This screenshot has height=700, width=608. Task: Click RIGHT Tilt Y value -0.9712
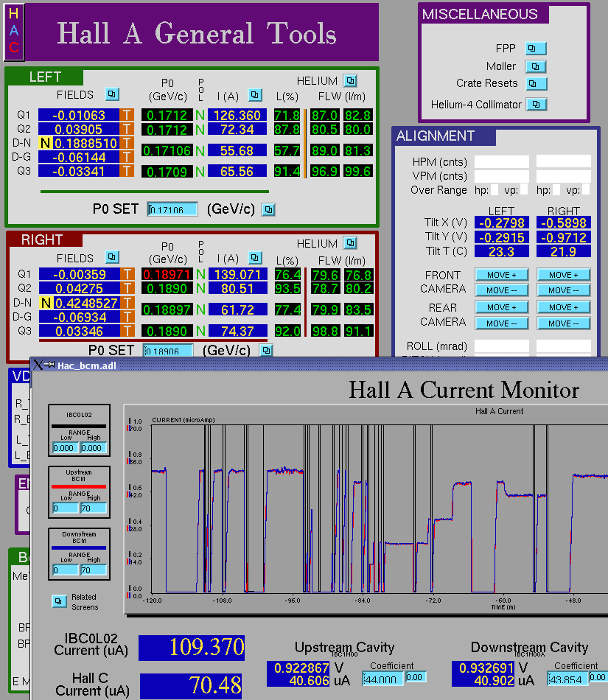(563, 237)
